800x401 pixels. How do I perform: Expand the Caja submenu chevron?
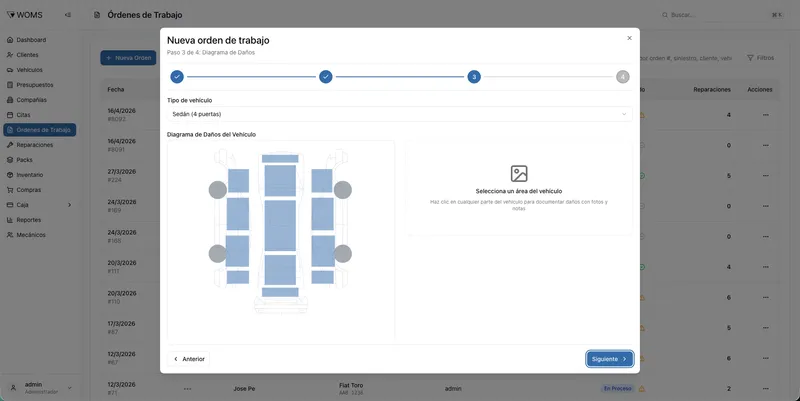click(x=69, y=205)
